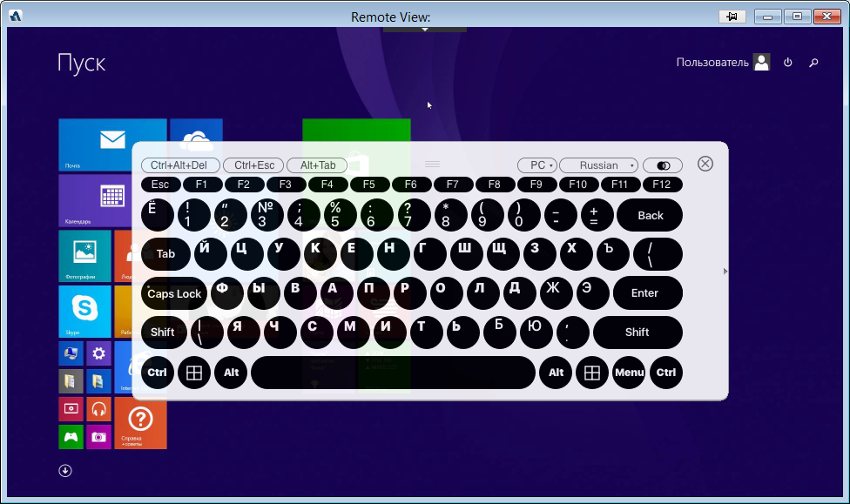
Task: Open the Help and Tips (Справка) tile
Action: click(140, 423)
